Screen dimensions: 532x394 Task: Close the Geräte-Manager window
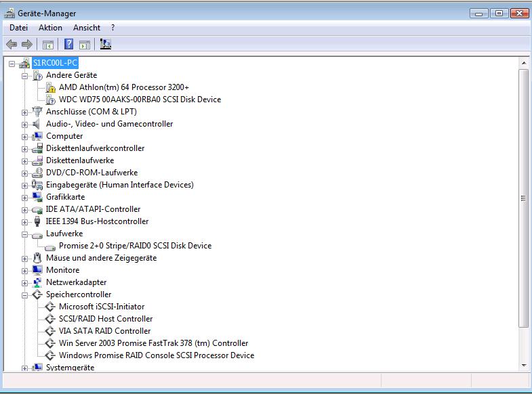[519, 14]
